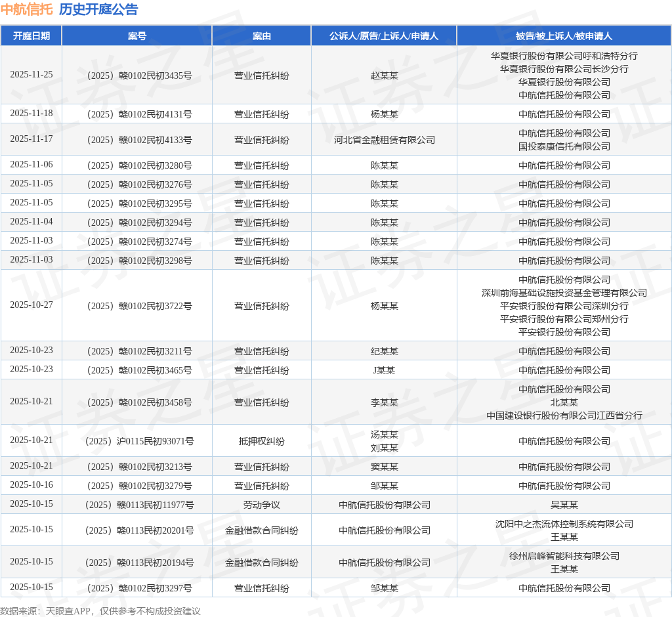Click defendant 平安银行股份有限公司郑州分行

[564, 318]
